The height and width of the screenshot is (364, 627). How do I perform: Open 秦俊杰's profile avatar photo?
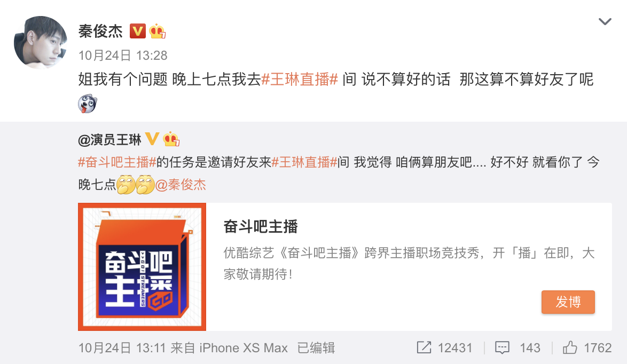(41, 42)
